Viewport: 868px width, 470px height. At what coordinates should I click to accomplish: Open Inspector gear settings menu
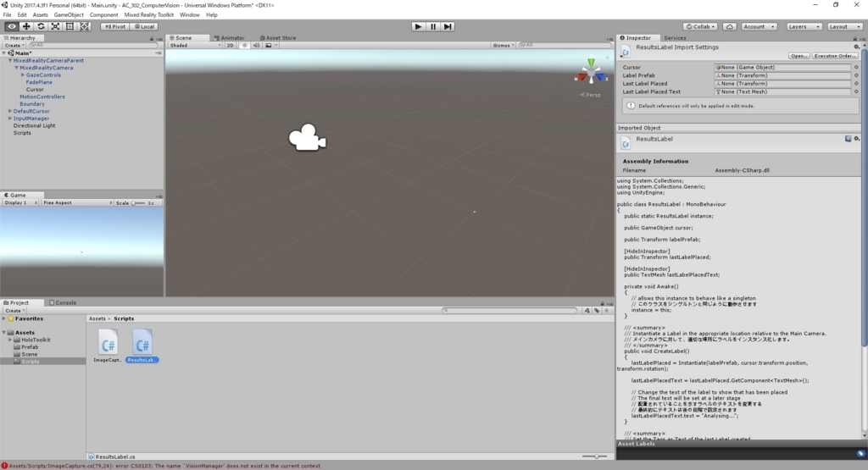(x=856, y=47)
